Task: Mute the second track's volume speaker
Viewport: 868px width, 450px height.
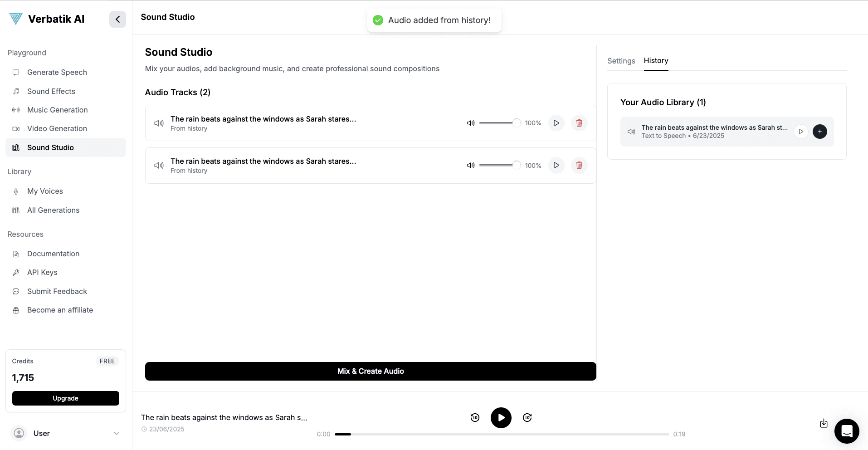Action: point(471,166)
